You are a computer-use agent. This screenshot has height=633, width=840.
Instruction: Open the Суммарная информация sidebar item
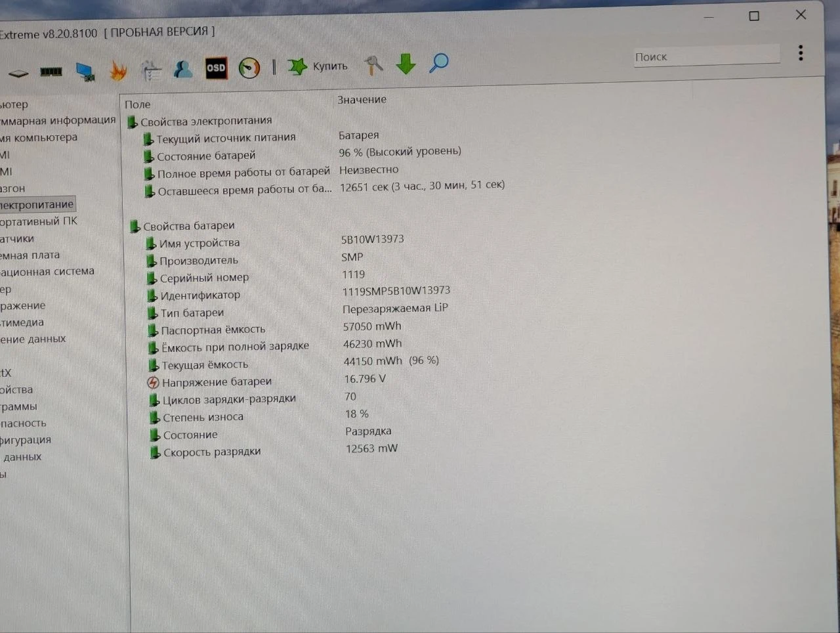58,120
